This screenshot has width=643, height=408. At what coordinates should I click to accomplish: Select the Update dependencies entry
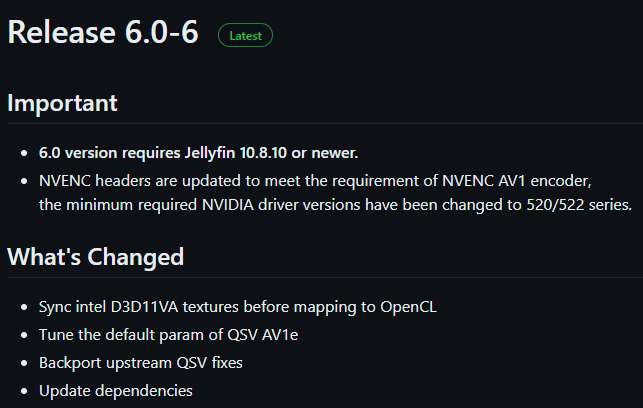click(x=115, y=390)
